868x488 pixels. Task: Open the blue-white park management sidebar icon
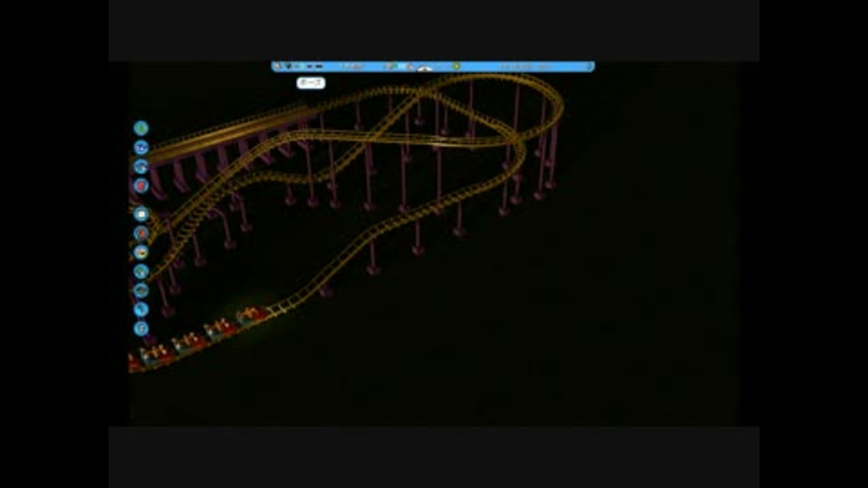click(x=141, y=147)
